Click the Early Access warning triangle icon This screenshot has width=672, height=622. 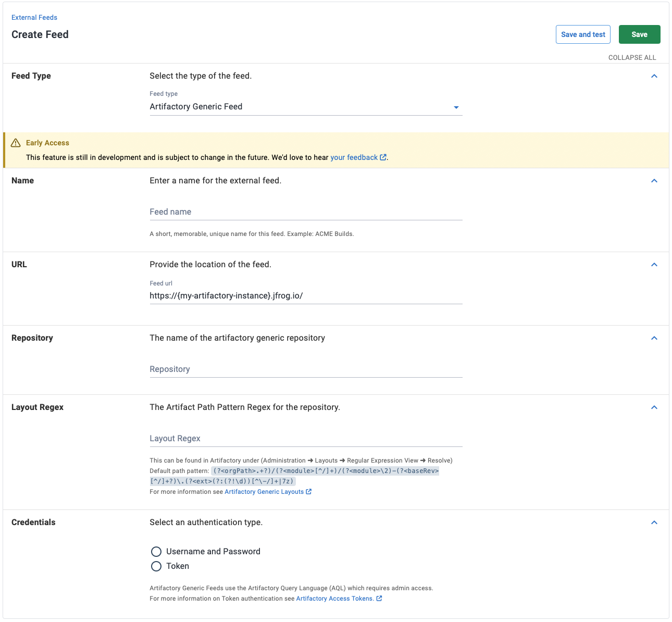(16, 143)
